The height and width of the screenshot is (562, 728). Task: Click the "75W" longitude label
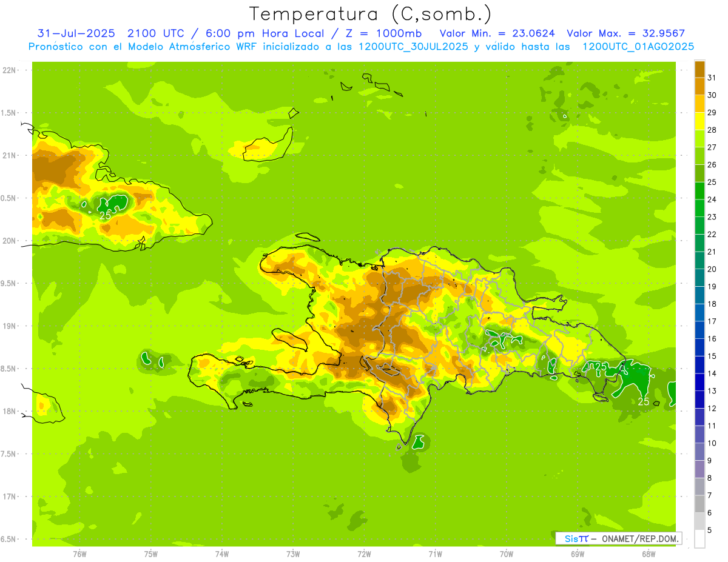pos(151,554)
